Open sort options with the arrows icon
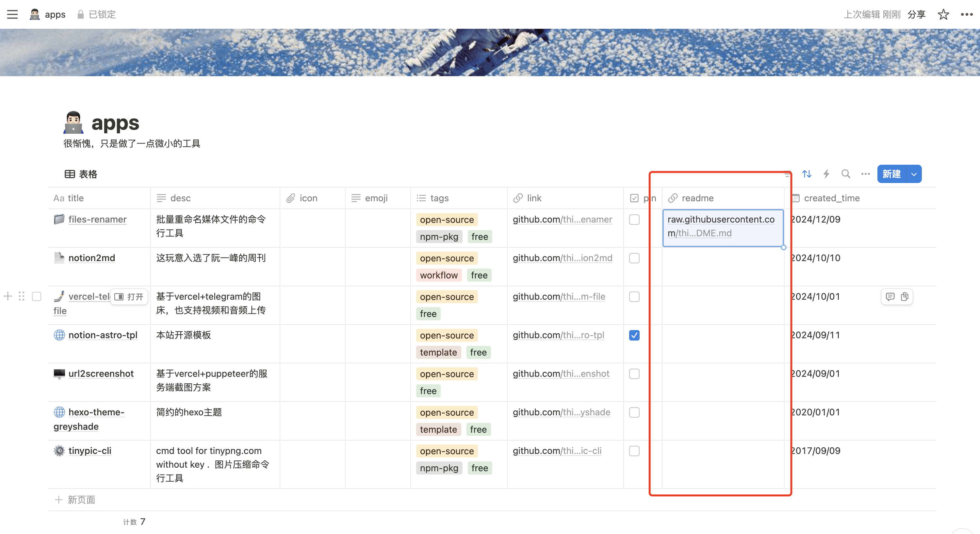 pos(807,174)
